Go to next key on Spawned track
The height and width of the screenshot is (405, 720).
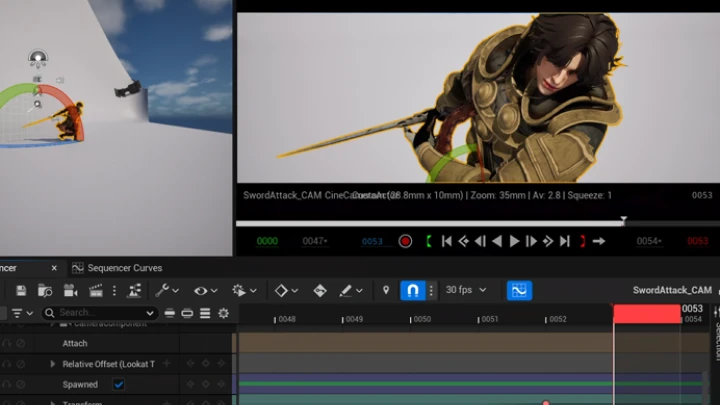point(221,384)
